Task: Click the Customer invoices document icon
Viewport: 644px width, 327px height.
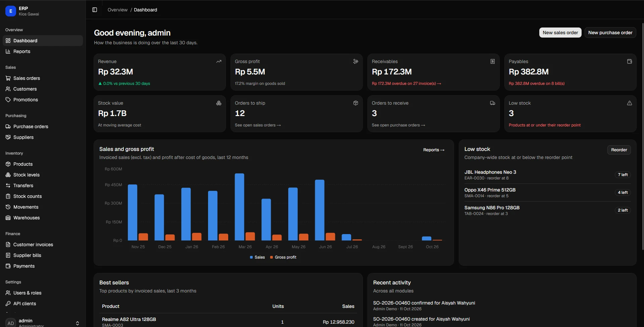Action: 8,244
